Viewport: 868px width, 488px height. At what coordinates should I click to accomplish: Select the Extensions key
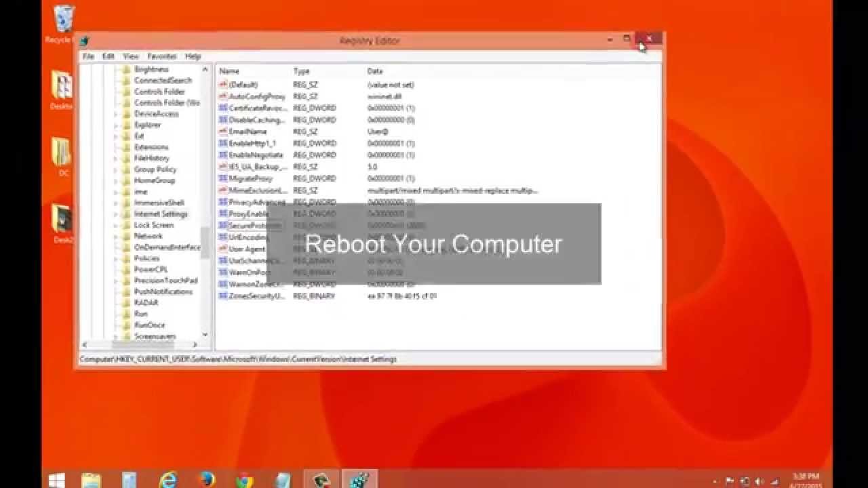coord(151,147)
